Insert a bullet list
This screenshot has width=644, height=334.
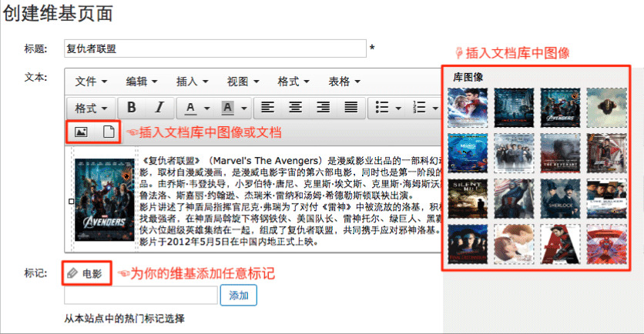click(x=382, y=108)
